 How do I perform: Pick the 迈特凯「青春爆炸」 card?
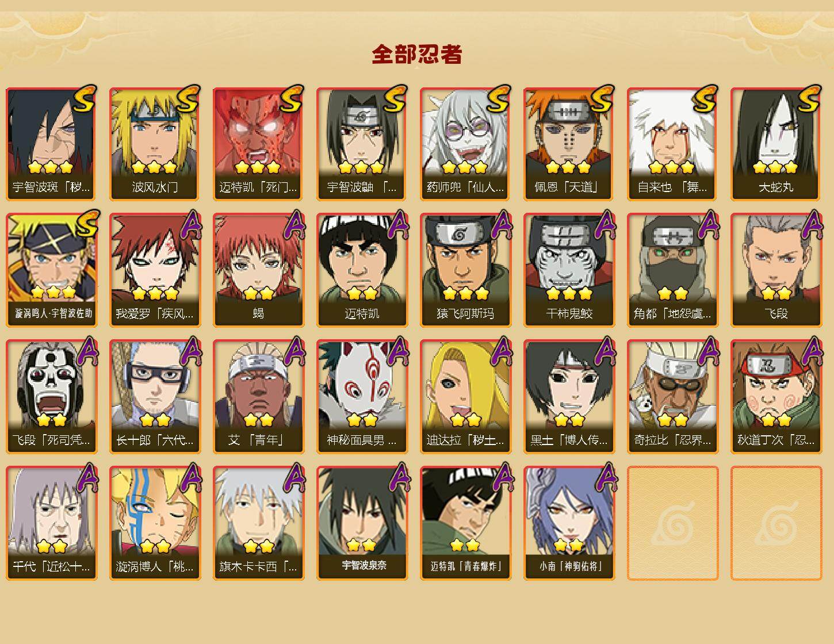[x=465, y=523]
